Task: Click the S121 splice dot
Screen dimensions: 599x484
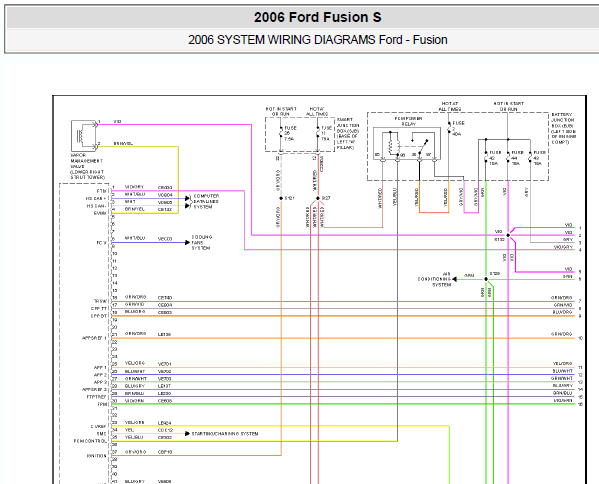Action: (281, 198)
